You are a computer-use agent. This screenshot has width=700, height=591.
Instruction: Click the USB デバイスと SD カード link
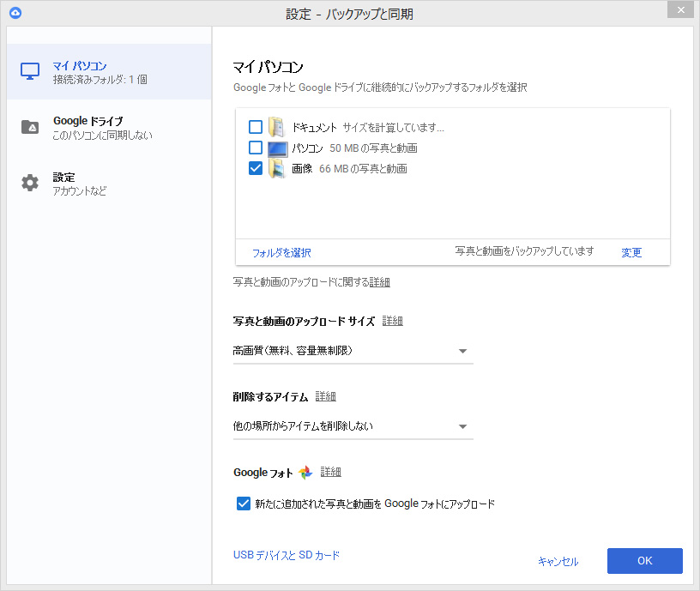[x=287, y=555]
